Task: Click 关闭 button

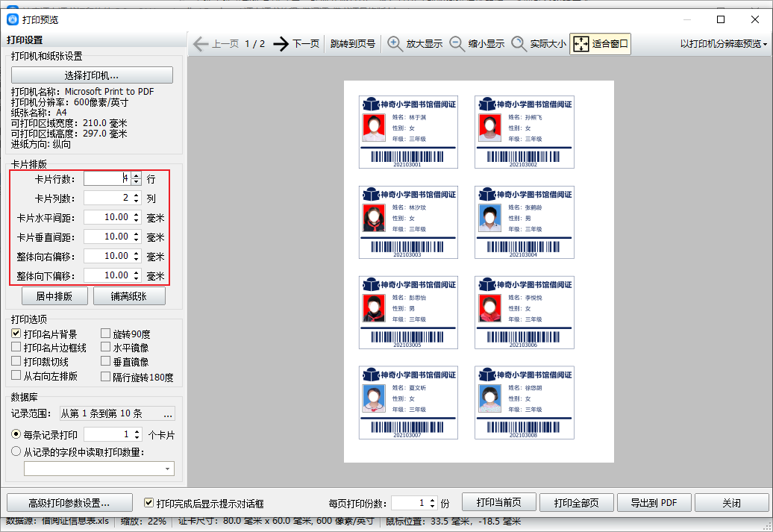Action: click(731, 502)
